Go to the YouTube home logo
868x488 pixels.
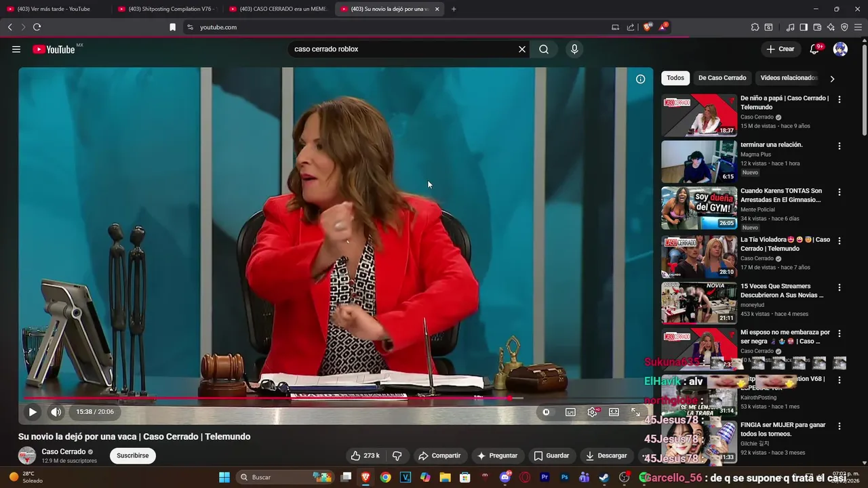54,49
